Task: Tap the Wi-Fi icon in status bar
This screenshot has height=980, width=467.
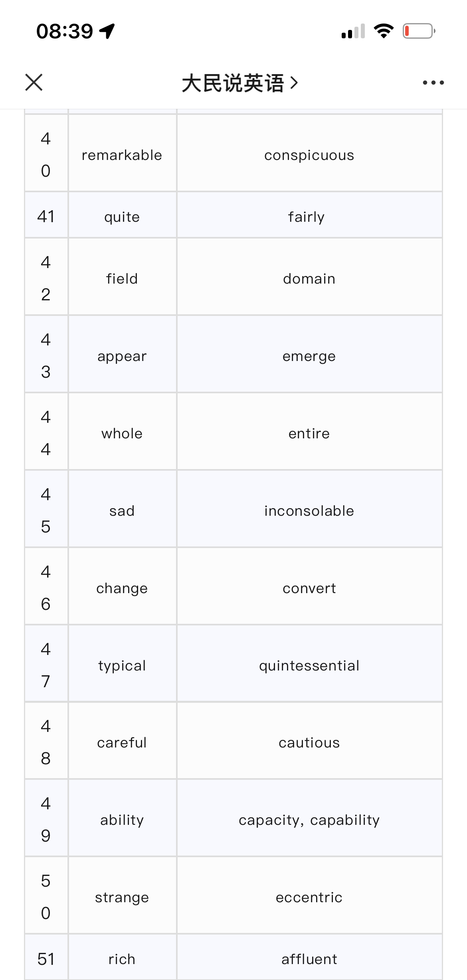Action: click(384, 31)
